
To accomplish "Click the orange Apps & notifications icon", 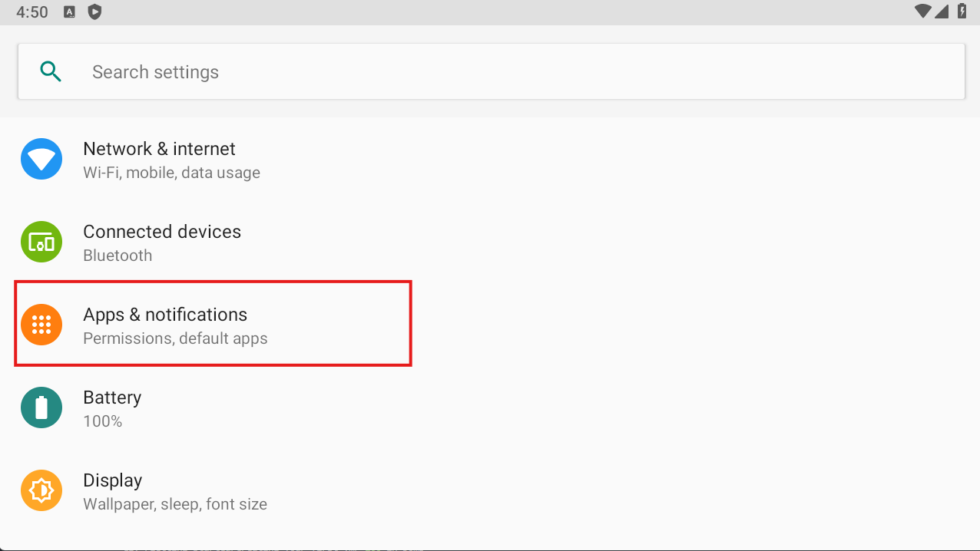I will click(41, 324).
